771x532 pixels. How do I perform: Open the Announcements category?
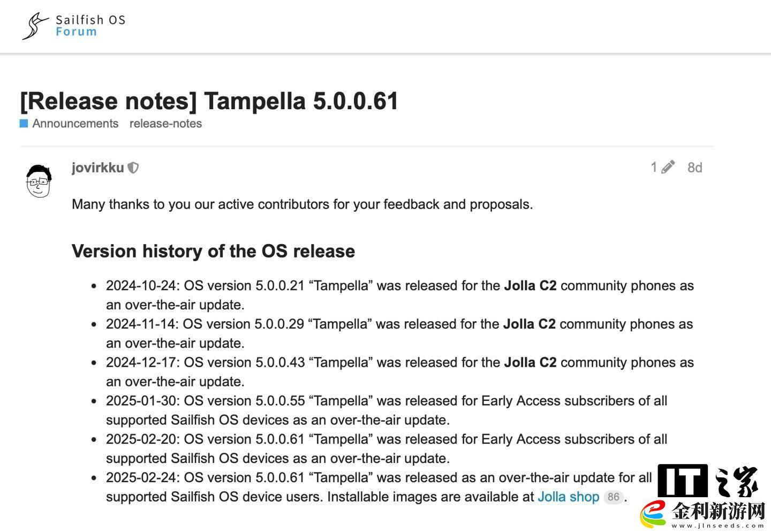(75, 124)
